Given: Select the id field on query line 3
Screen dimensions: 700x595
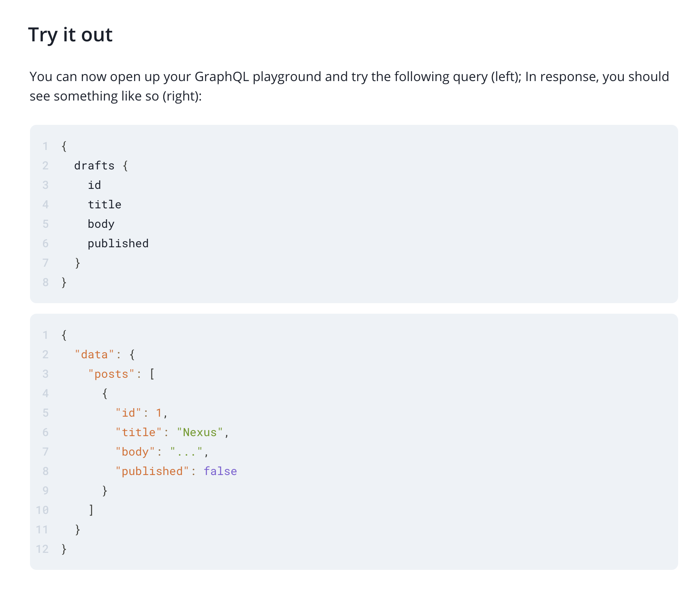Looking at the screenshot, I should [x=94, y=185].
